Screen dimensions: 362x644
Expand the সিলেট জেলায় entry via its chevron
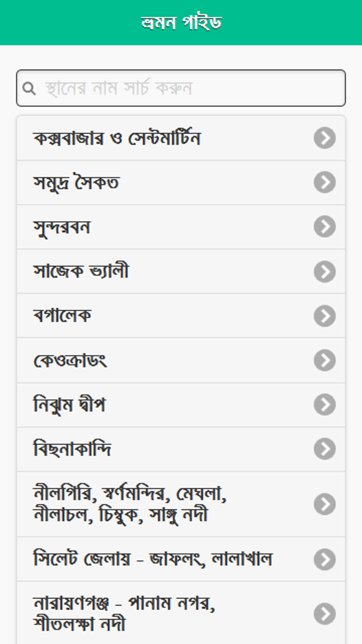click(324, 559)
